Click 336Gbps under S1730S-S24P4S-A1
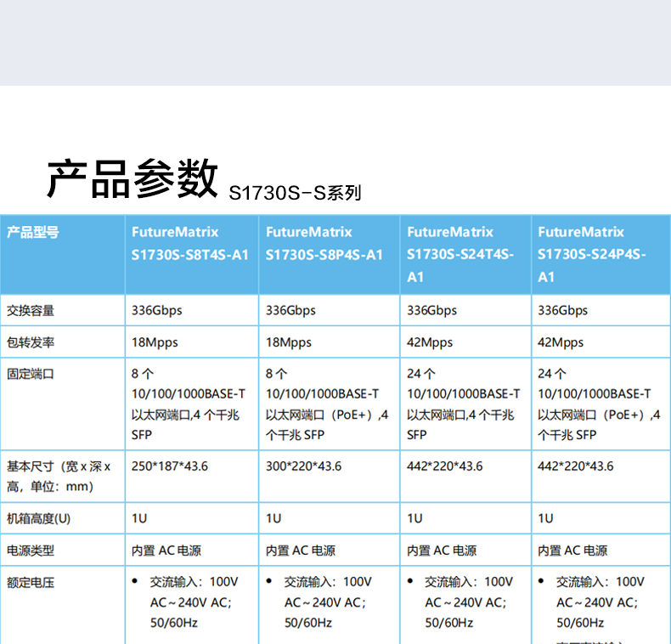The width and height of the screenshot is (671, 644). (x=563, y=310)
